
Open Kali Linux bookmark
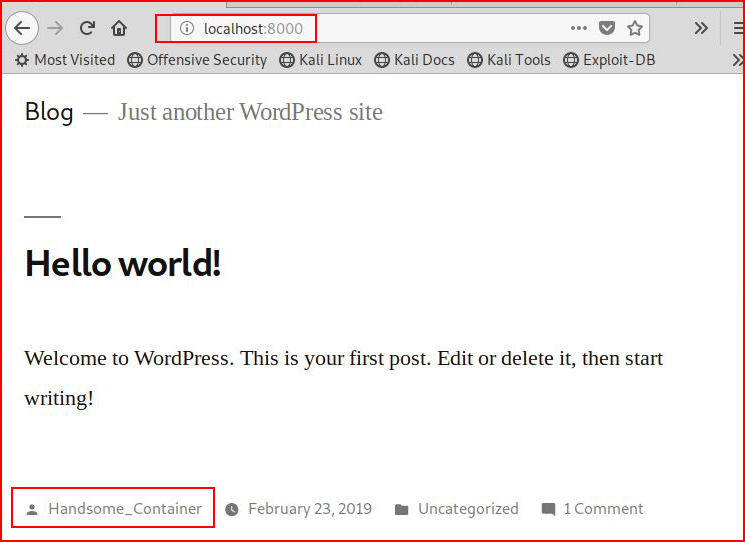coord(321,60)
